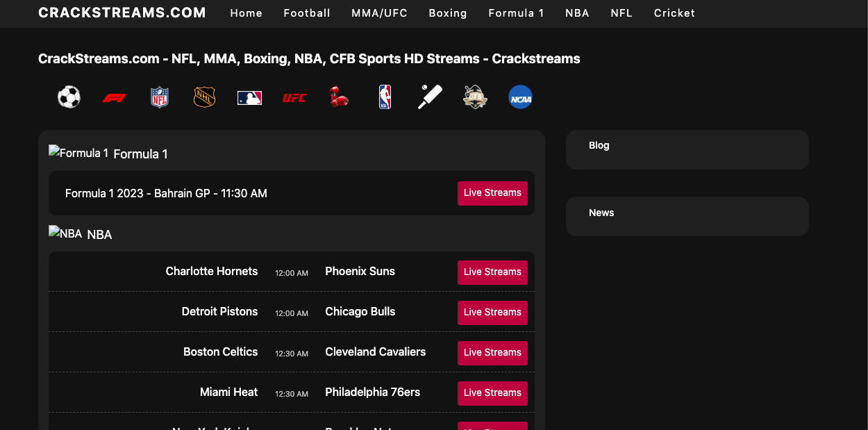This screenshot has width=868, height=430.
Task: Click the 12:30 AM time for Celtics game
Action: (292, 354)
